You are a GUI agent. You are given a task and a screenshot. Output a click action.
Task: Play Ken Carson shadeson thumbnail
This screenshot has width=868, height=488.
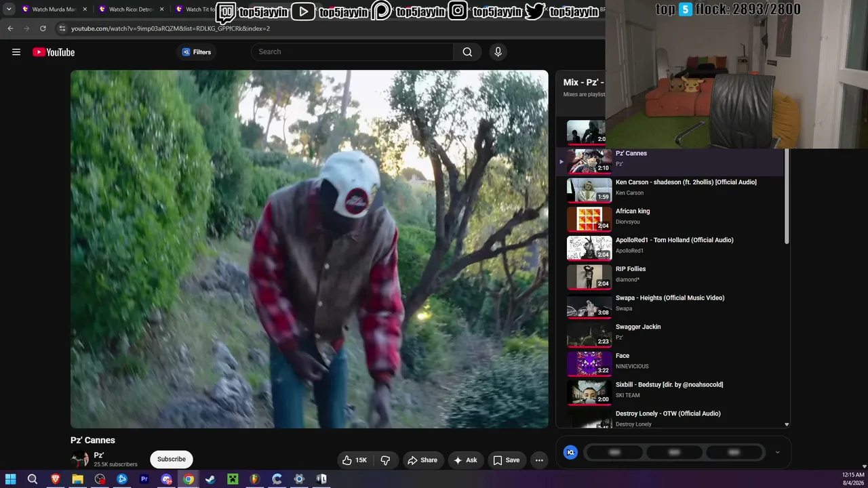pos(589,190)
